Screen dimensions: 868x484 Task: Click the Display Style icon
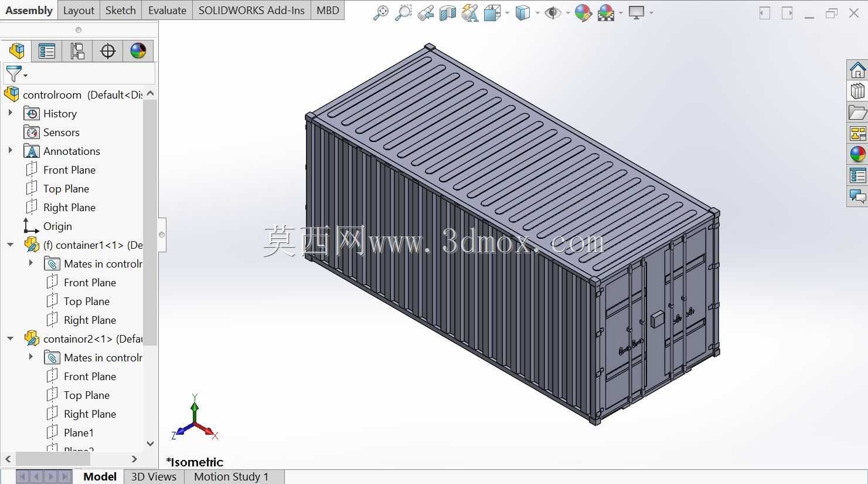522,13
